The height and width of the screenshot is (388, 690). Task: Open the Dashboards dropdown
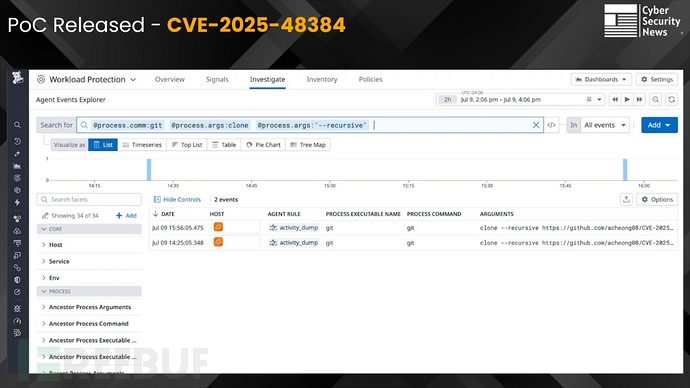[x=601, y=80]
